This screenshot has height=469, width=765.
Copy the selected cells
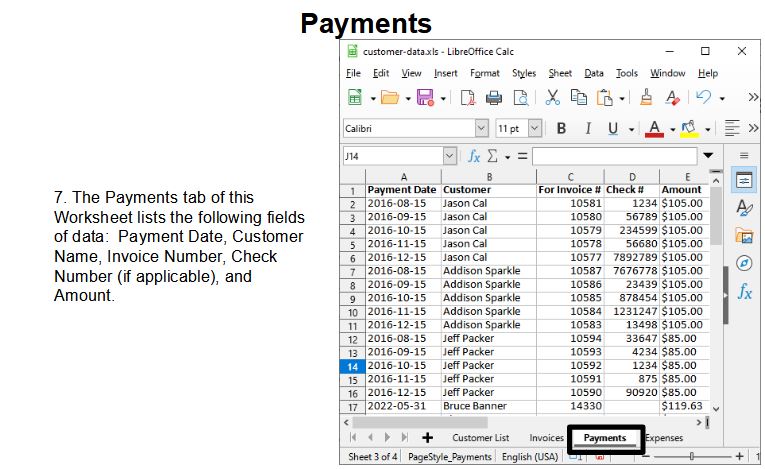coord(579,98)
